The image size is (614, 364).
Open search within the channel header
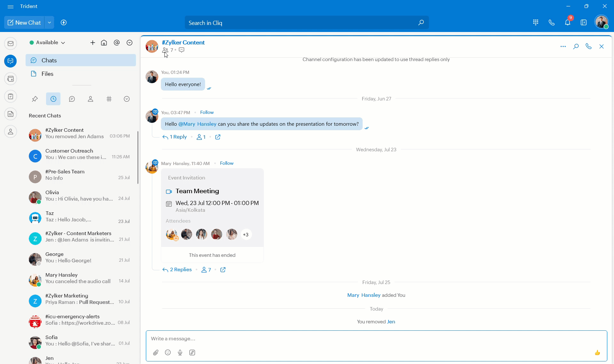576,46
